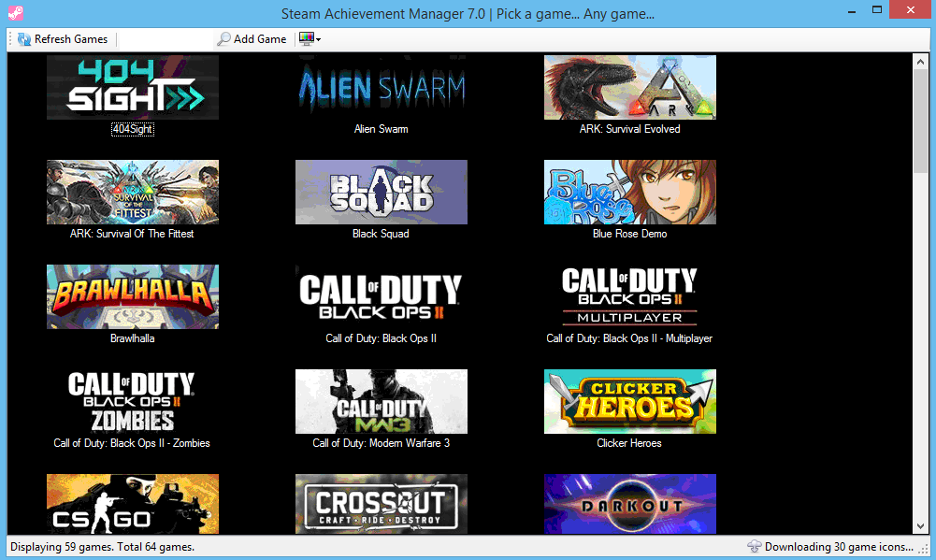Select the Clicker Heroes game banner
This screenshot has height=560, width=936.
click(630, 401)
